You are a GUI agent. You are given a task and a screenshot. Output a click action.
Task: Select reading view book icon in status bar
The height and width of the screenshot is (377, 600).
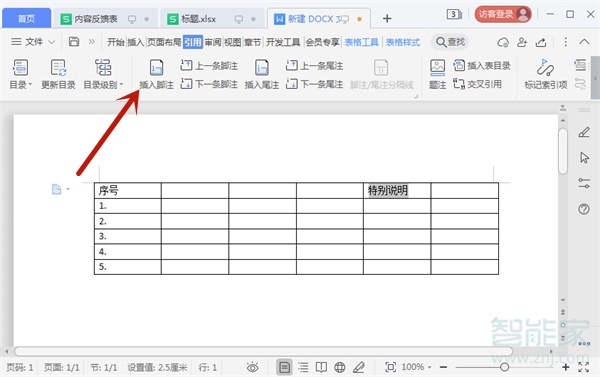pyautogui.click(x=321, y=367)
